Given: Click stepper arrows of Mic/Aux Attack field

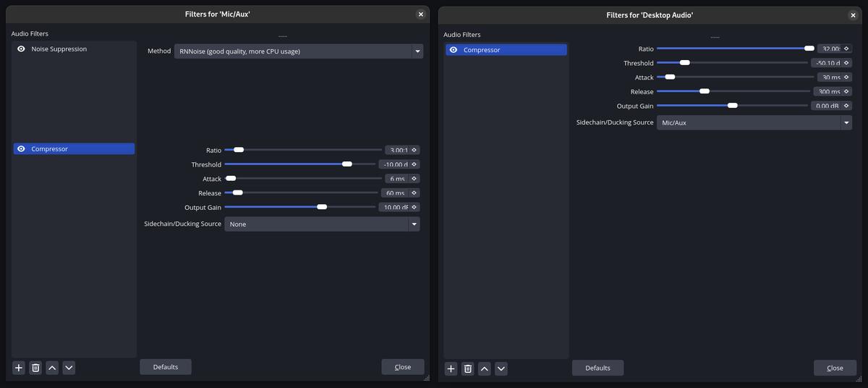Looking at the screenshot, I should [x=414, y=179].
